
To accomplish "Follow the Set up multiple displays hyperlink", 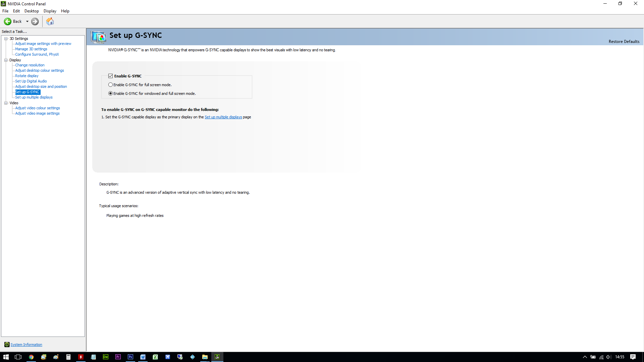I will coord(223,117).
